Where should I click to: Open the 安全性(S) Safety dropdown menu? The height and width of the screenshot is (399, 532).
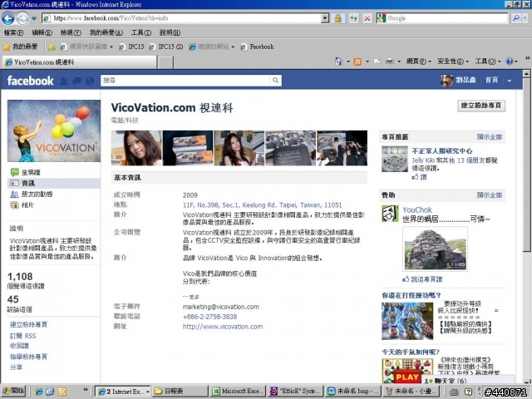[453, 62]
